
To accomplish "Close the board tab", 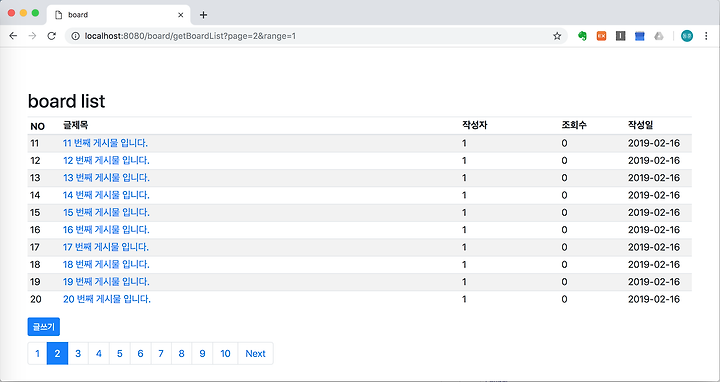I will click(180, 15).
